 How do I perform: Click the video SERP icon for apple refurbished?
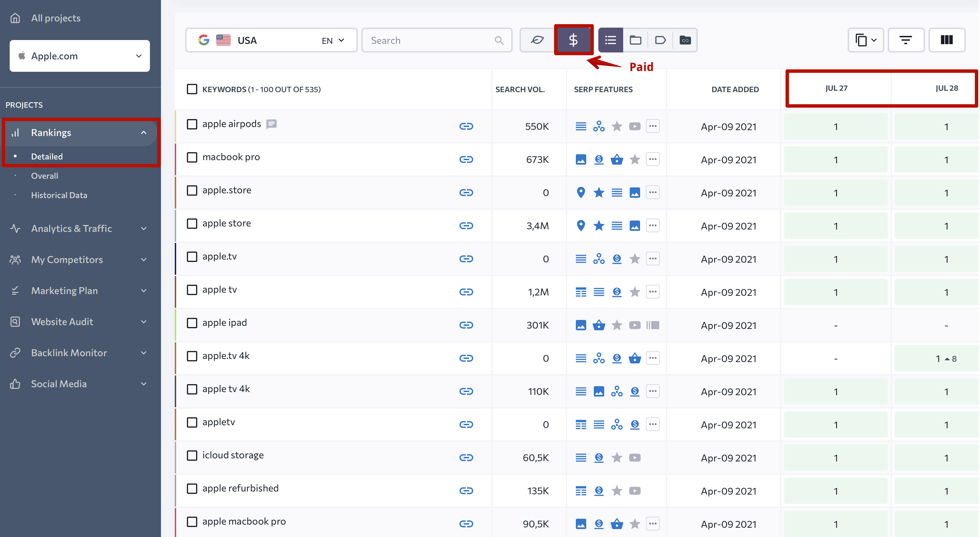coord(635,491)
